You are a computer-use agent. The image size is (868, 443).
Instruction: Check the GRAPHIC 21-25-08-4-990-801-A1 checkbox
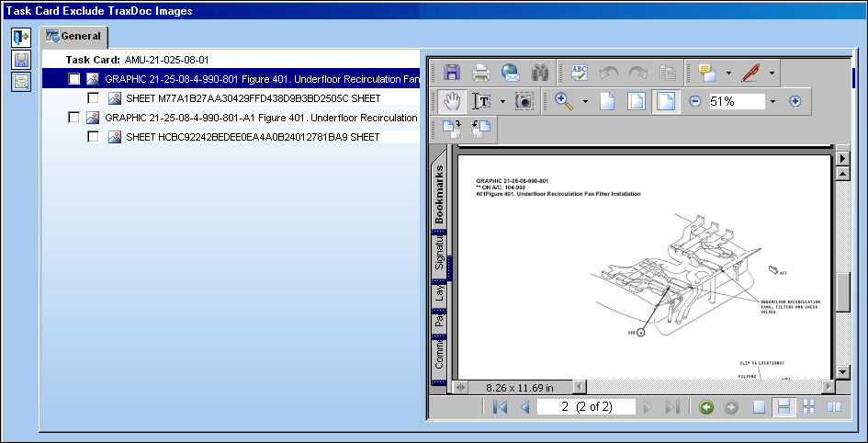coord(73,118)
